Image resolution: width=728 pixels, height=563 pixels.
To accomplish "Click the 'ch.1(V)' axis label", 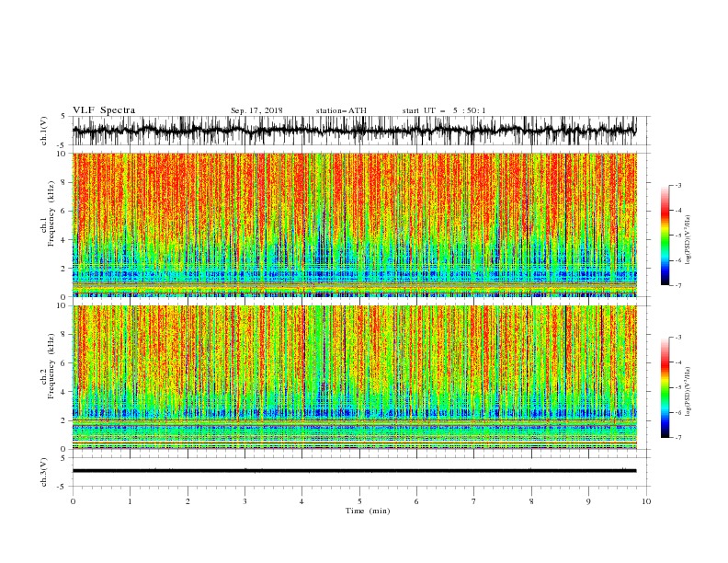I will point(44,131).
